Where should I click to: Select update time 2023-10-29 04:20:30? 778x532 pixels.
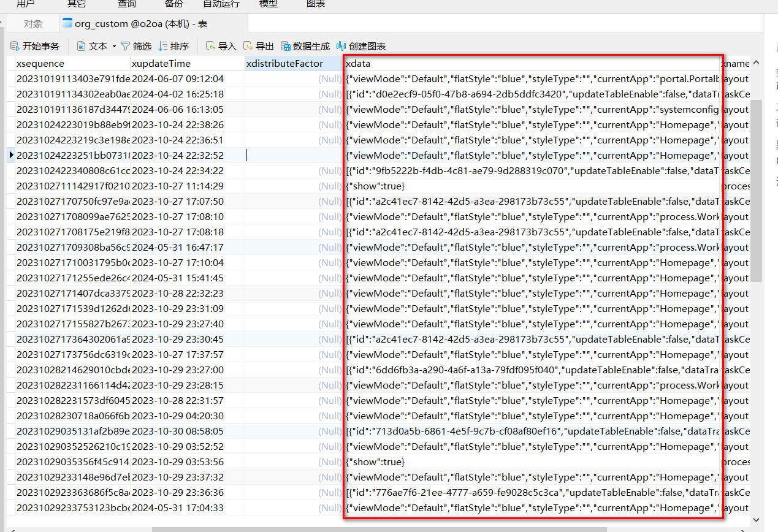click(187, 416)
